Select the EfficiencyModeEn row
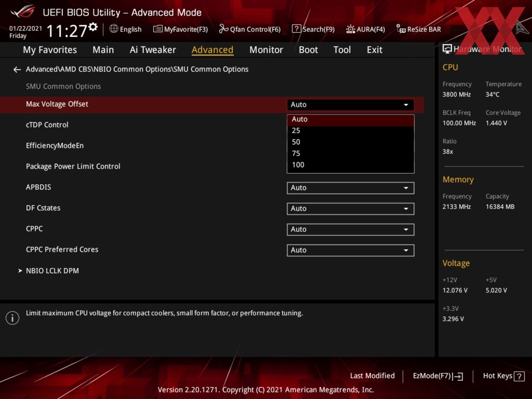This screenshot has height=399, width=532. pyautogui.click(x=55, y=146)
